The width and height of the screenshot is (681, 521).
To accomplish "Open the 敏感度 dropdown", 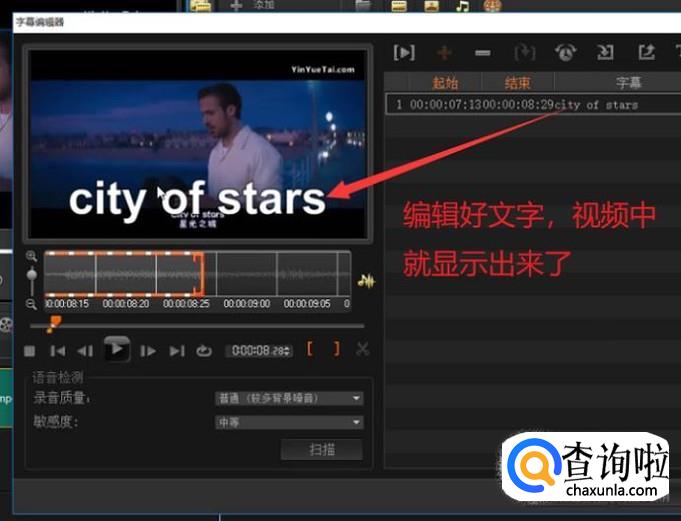I will pos(289,422).
